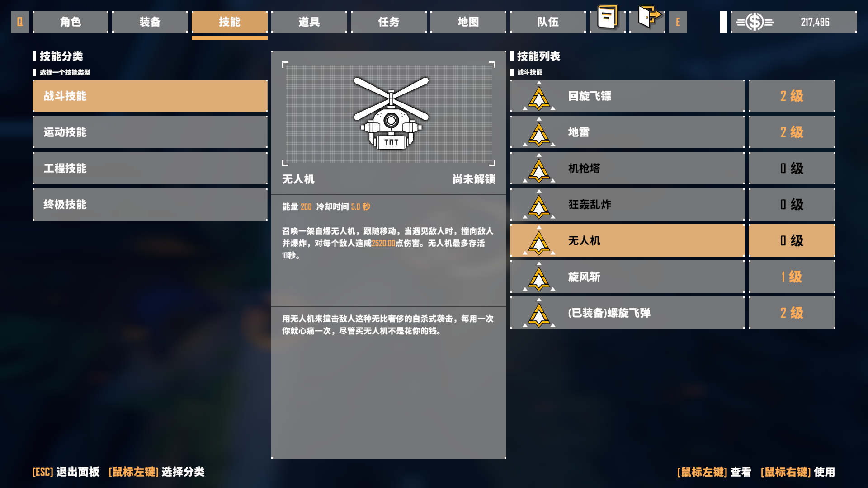Choose the 终极技能 category
The width and height of the screenshot is (868, 488).
pos(150,204)
